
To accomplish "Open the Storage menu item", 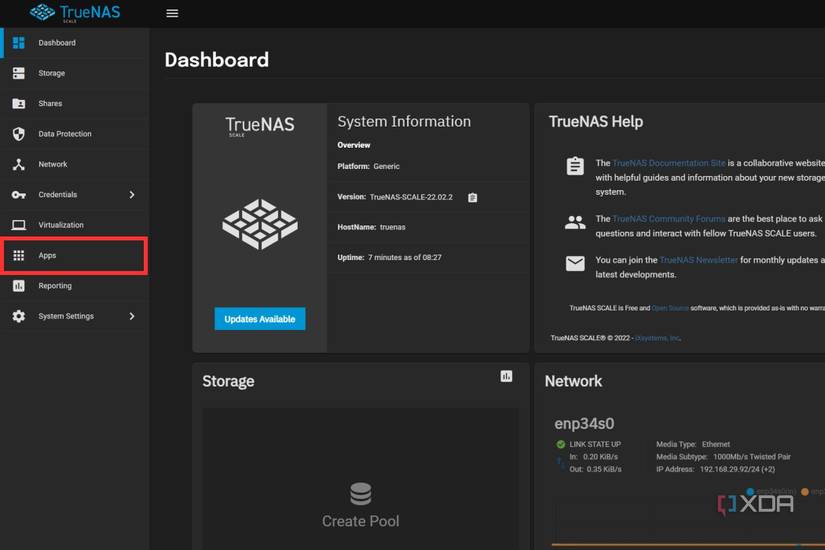I will (x=74, y=73).
